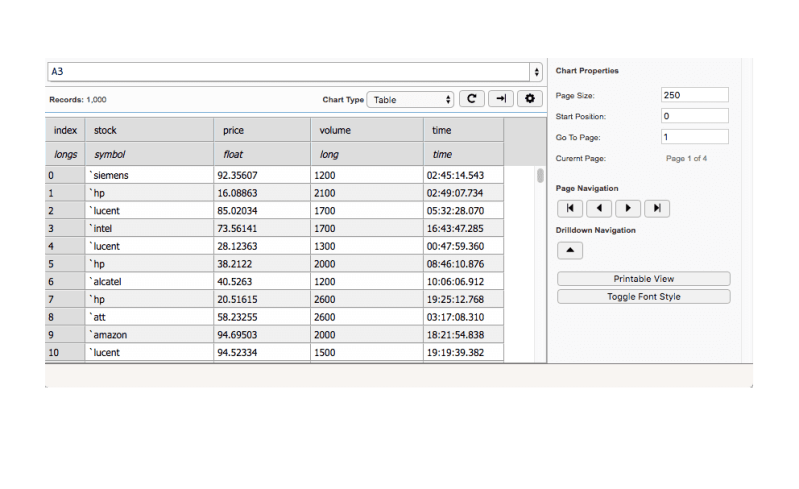Select the price cell 16.08863
Image resolution: width=799 pixels, height=489 pixels.
pyautogui.click(x=262, y=193)
